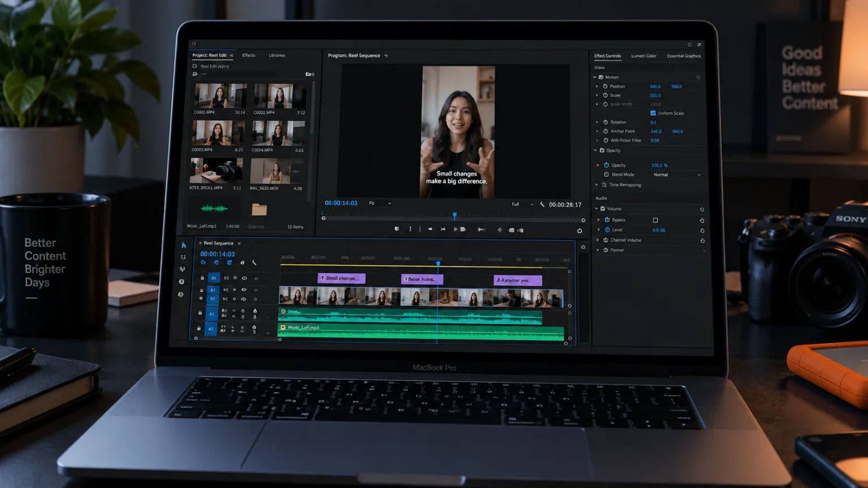
Task: Click the linked selection icon in timeline header
Action: [229, 263]
